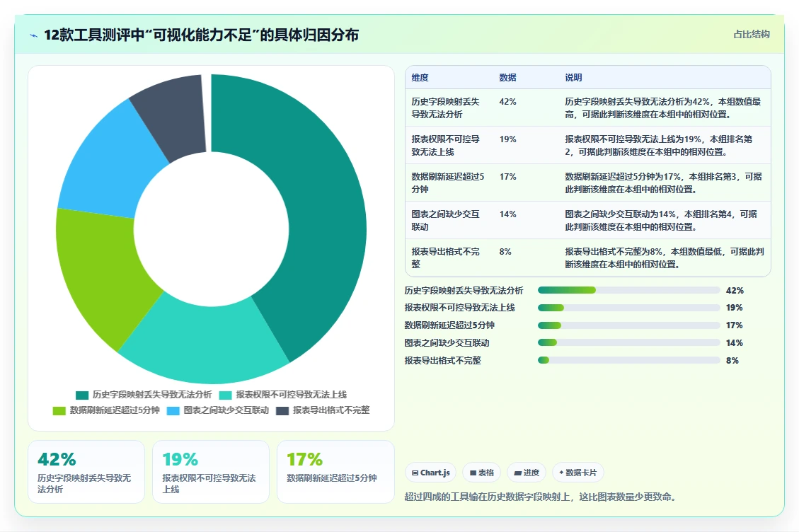Click description mentioning 本组排名第2
The height and width of the screenshot is (532, 799).
(x=658, y=145)
